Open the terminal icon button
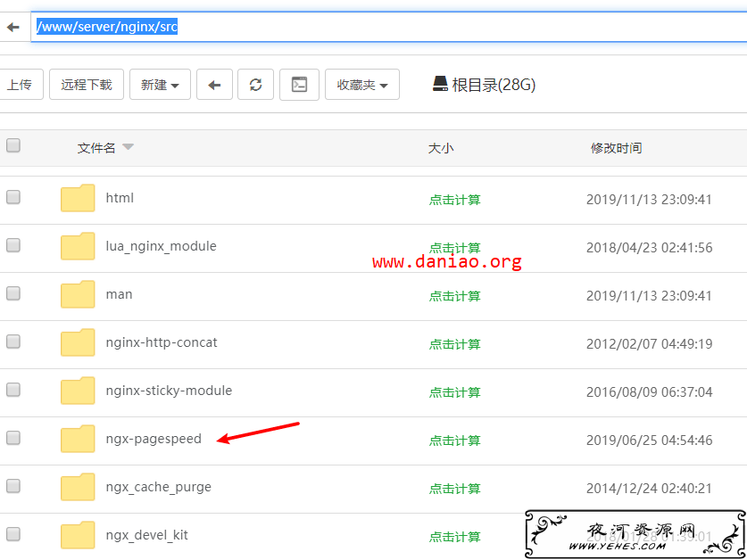The image size is (747, 560). (x=299, y=85)
